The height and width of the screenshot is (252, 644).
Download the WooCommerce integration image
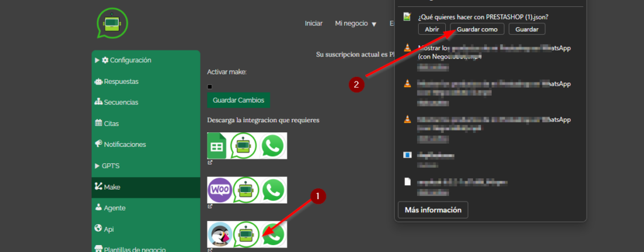click(247, 190)
